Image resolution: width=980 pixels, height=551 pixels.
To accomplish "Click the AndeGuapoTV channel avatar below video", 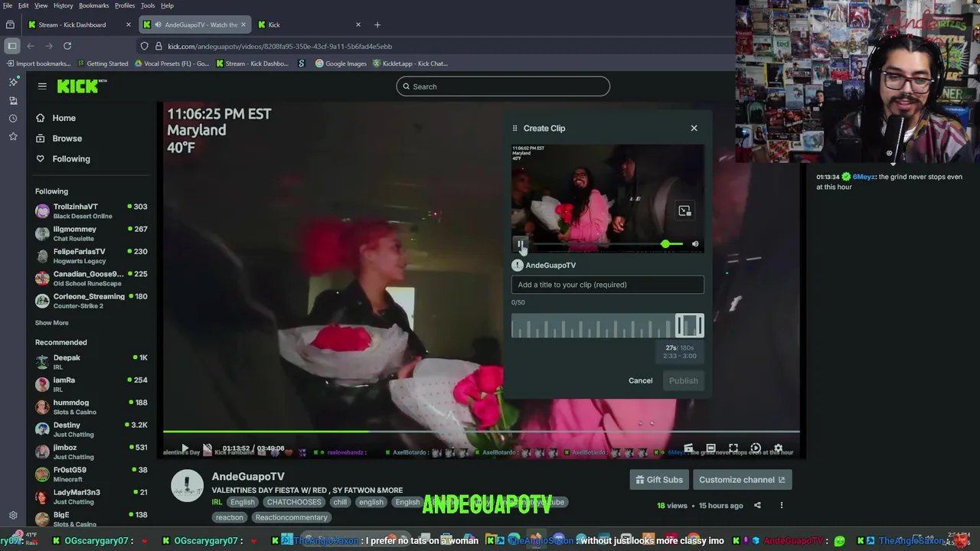I will click(187, 486).
